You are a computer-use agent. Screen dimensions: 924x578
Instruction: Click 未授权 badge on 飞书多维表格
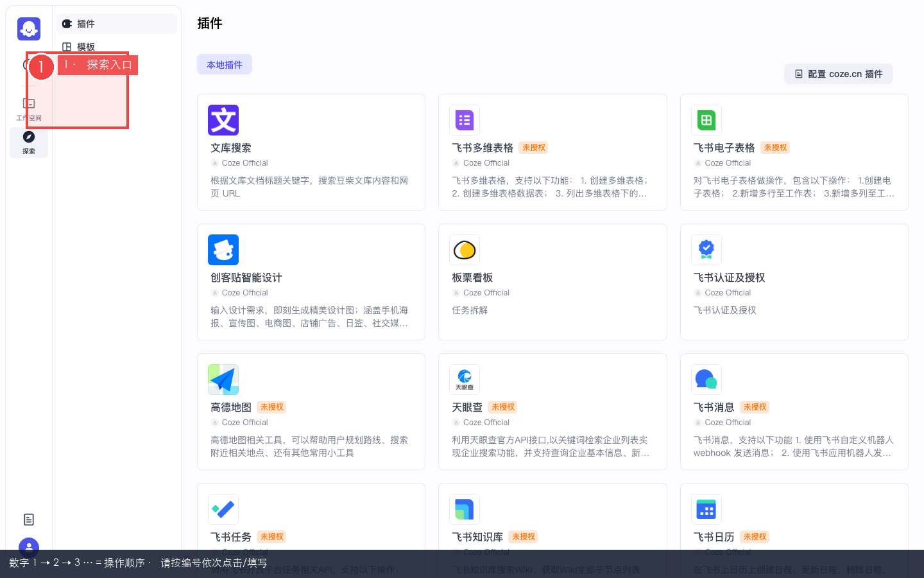[534, 148]
